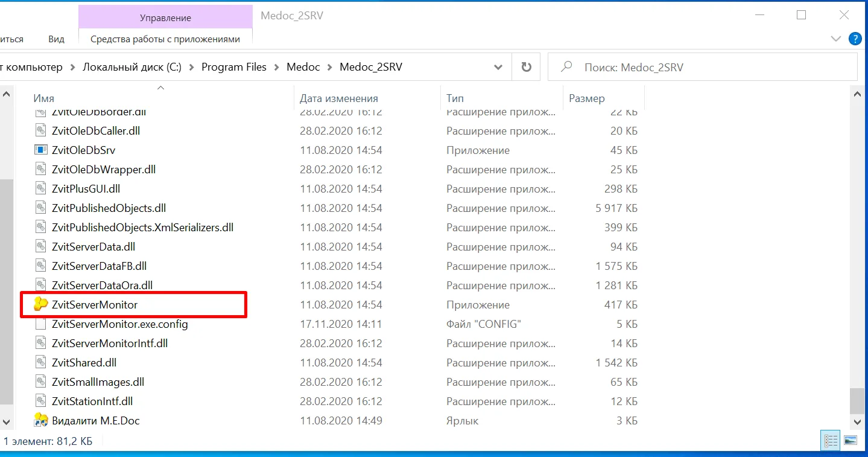868x457 pixels.
Task: Expand the chevron before Program Files
Action: [191, 67]
